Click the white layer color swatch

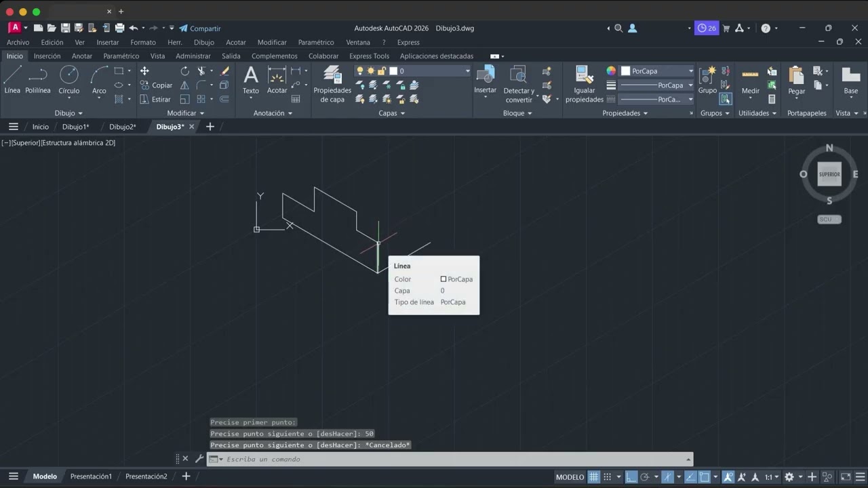click(x=393, y=71)
